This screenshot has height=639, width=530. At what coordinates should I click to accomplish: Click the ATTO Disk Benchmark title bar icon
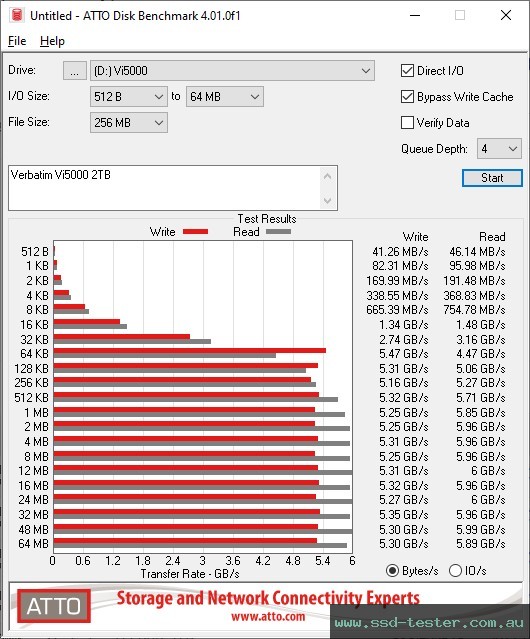click(17, 15)
